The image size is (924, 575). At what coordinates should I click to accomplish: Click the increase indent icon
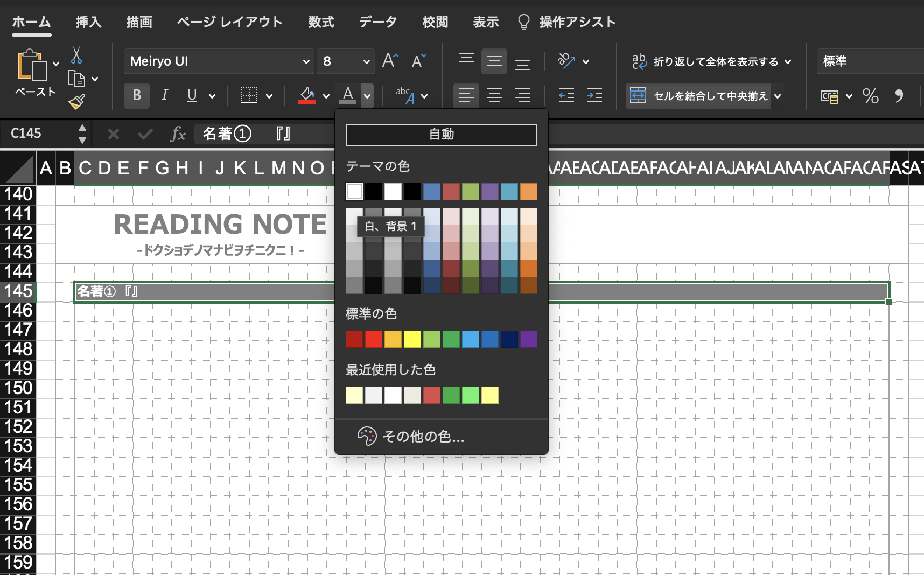pos(594,96)
